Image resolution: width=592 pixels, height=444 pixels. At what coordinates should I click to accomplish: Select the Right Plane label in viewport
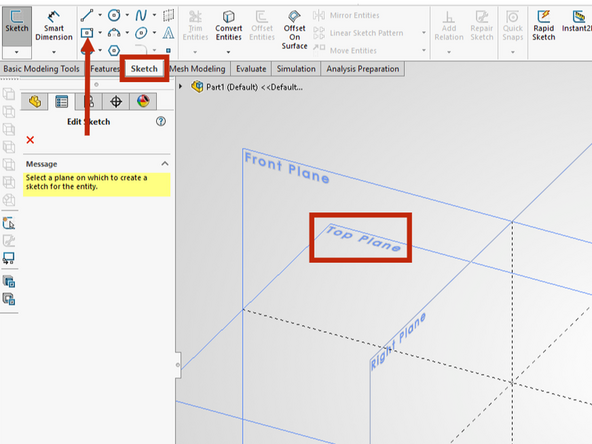pyautogui.click(x=398, y=341)
